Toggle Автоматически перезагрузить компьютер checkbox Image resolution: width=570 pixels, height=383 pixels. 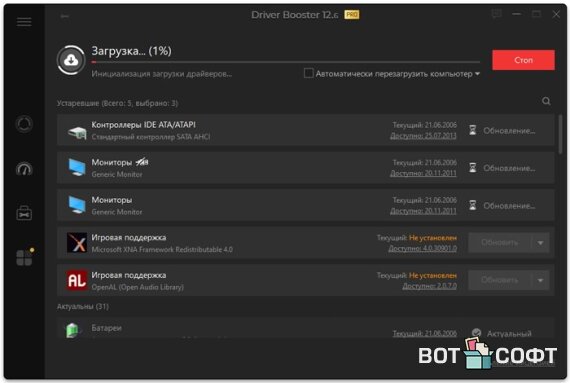click(308, 73)
